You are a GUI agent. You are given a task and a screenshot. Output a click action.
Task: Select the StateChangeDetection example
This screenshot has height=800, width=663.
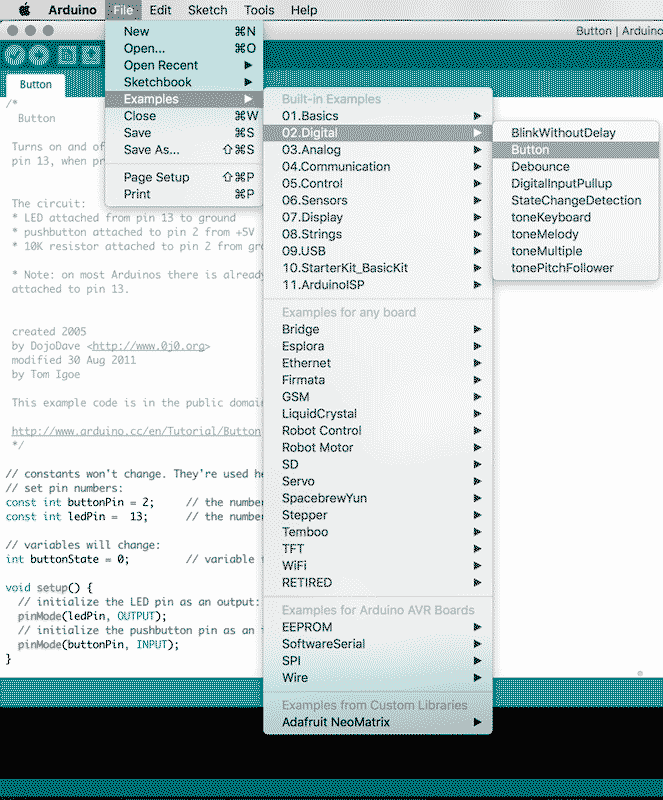tap(576, 200)
